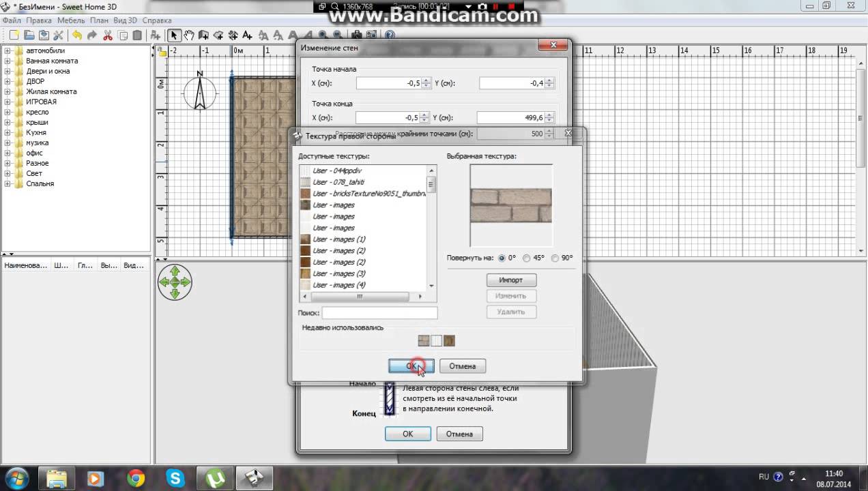
Task: Open Windows Start button
Action: pyautogui.click(x=16, y=477)
